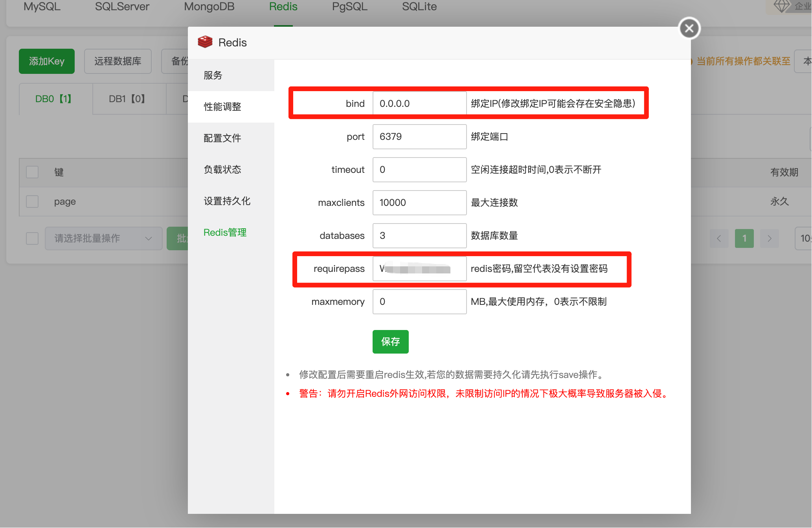812x528 pixels.
Task: Select 性能调整 in the Redis sidebar
Action: tap(231, 106)
